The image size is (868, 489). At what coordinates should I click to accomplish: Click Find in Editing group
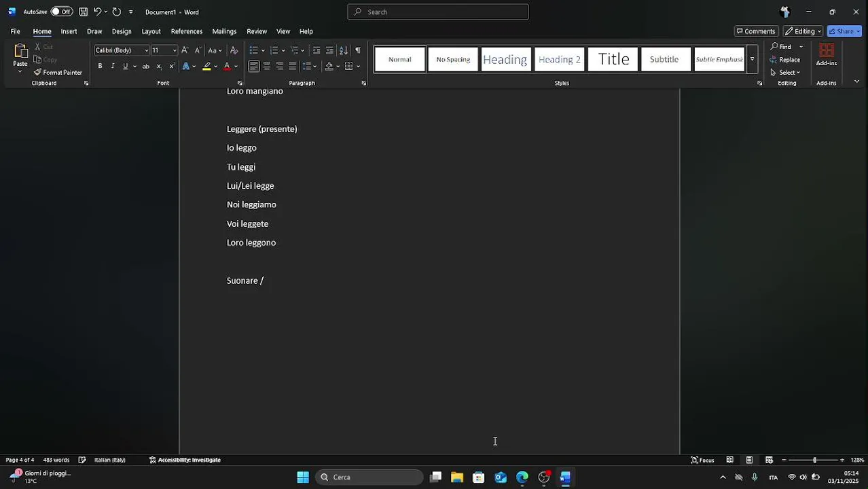781,47
